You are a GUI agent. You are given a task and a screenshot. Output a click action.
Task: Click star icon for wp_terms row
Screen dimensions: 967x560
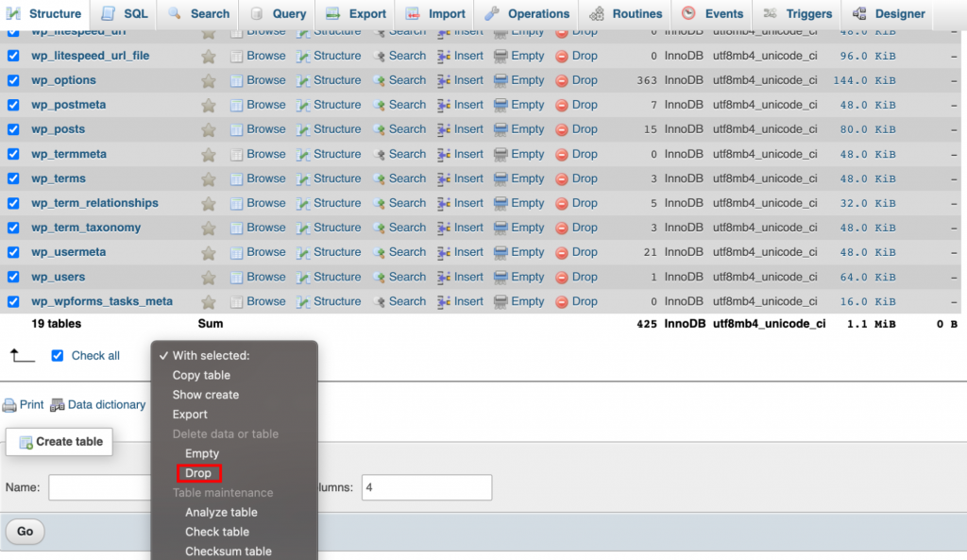[x=209, y=178]
